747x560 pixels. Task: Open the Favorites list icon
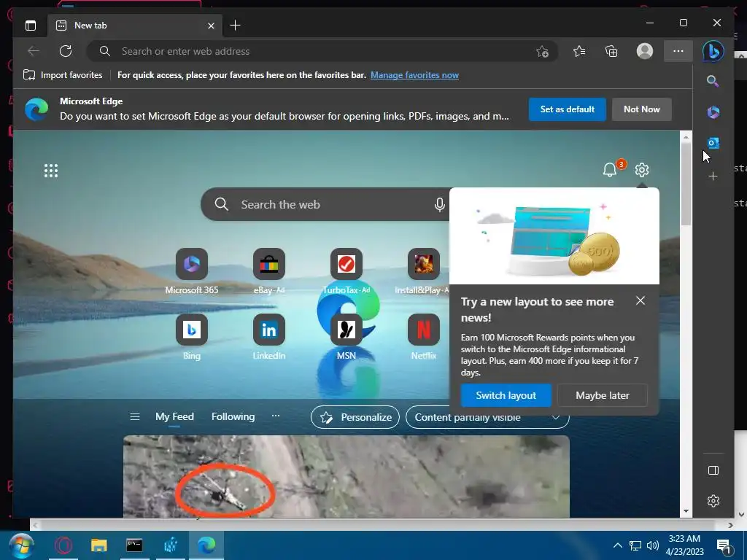click(x=579, y=51)
